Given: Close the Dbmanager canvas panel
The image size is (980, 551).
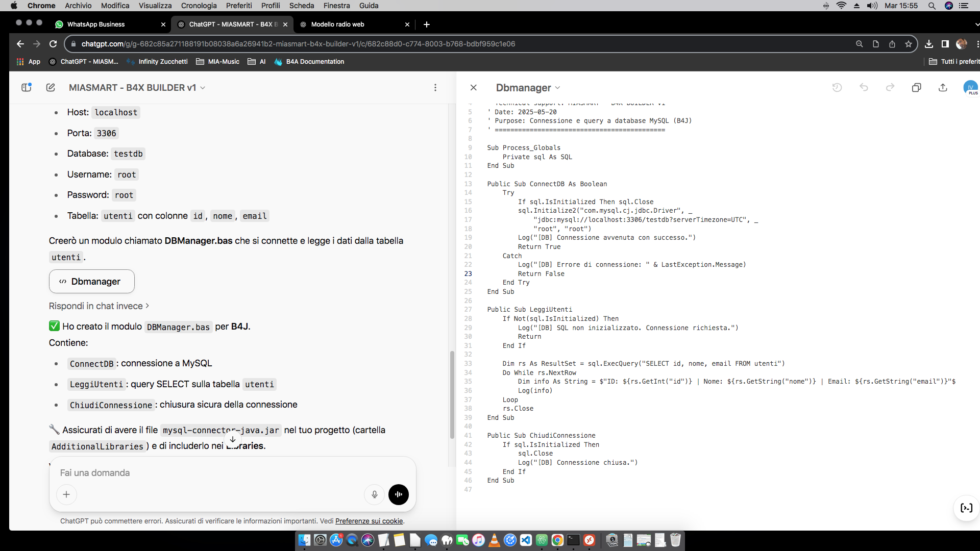Looking at the screenshot, I should click(474, 88).
